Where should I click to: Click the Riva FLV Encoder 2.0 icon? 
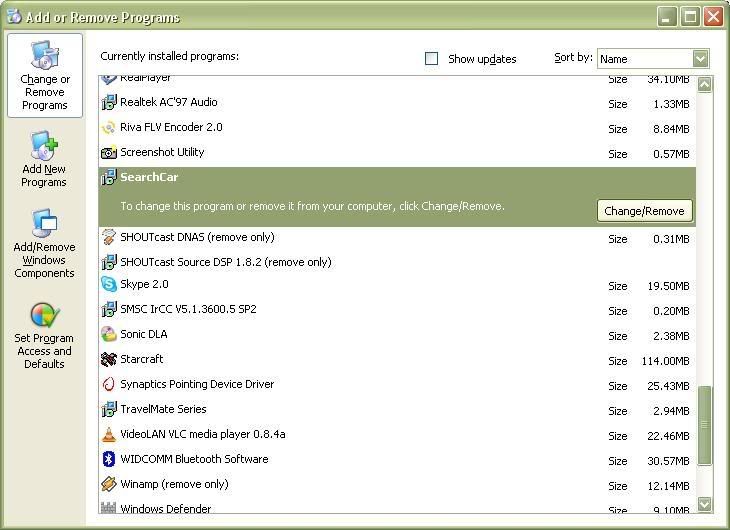click(x=108, y=127)
